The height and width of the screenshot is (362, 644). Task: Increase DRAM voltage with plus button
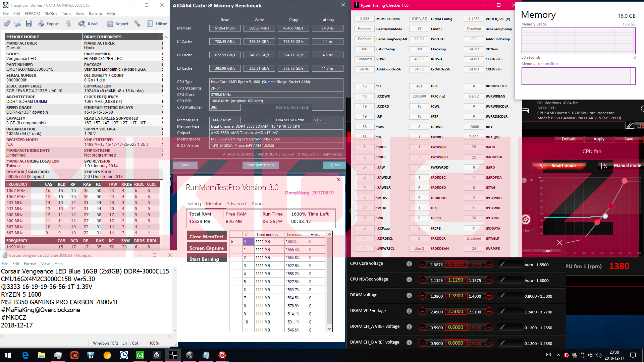489,296
